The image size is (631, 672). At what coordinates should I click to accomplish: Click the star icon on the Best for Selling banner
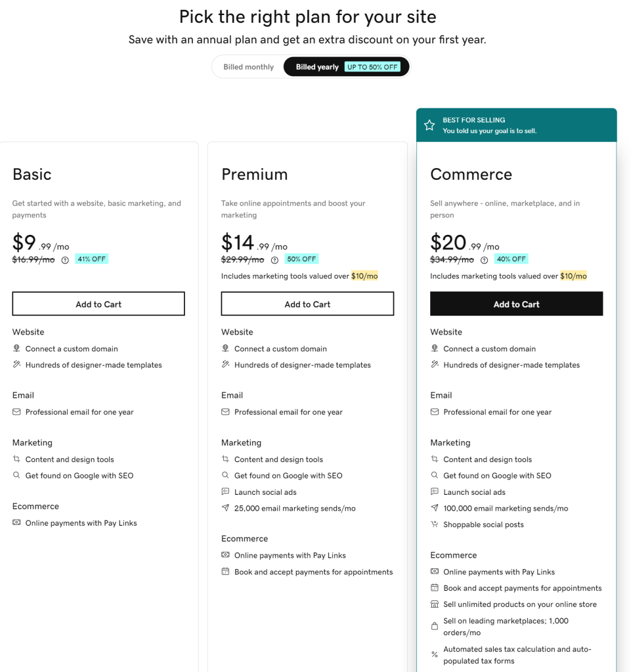point(430,125)
